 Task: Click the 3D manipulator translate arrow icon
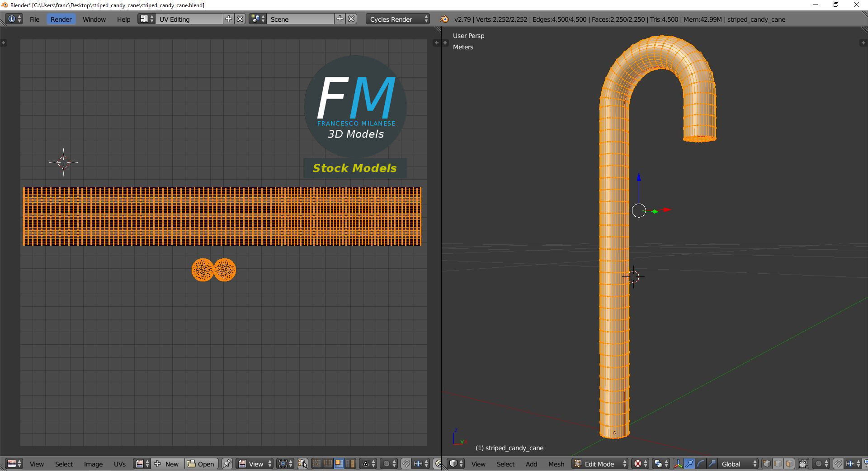[689, 464]
